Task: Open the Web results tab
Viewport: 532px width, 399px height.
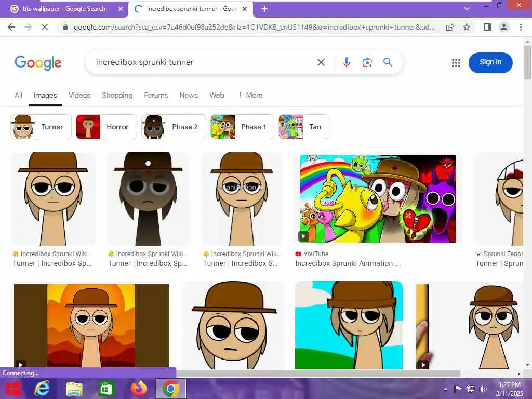Action: 217,96
